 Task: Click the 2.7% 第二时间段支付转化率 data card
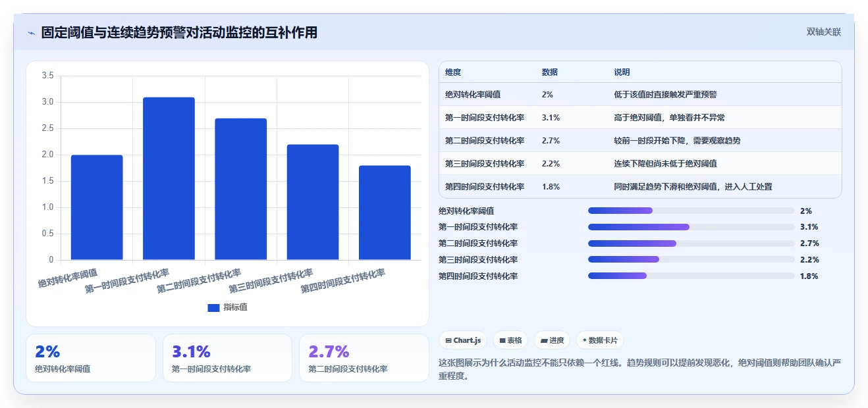(x=364, y=358)
